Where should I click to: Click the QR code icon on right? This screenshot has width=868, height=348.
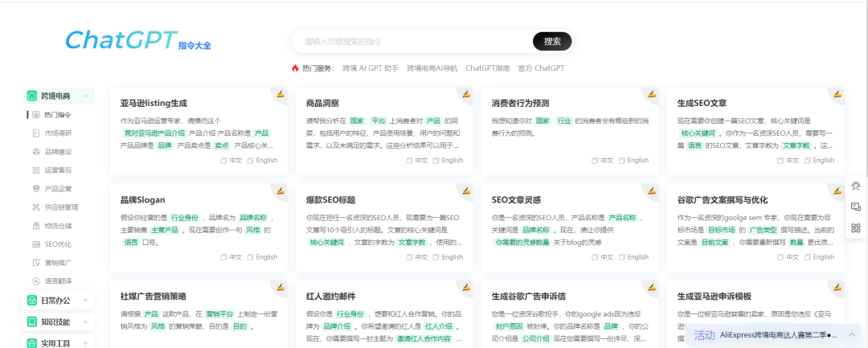(x=856, y=228)
